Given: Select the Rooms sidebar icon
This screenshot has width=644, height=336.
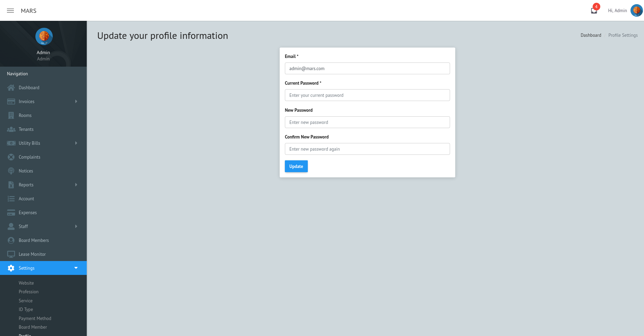Looking at the screenshot, I should pyautogui.click(x=11, y=115).
